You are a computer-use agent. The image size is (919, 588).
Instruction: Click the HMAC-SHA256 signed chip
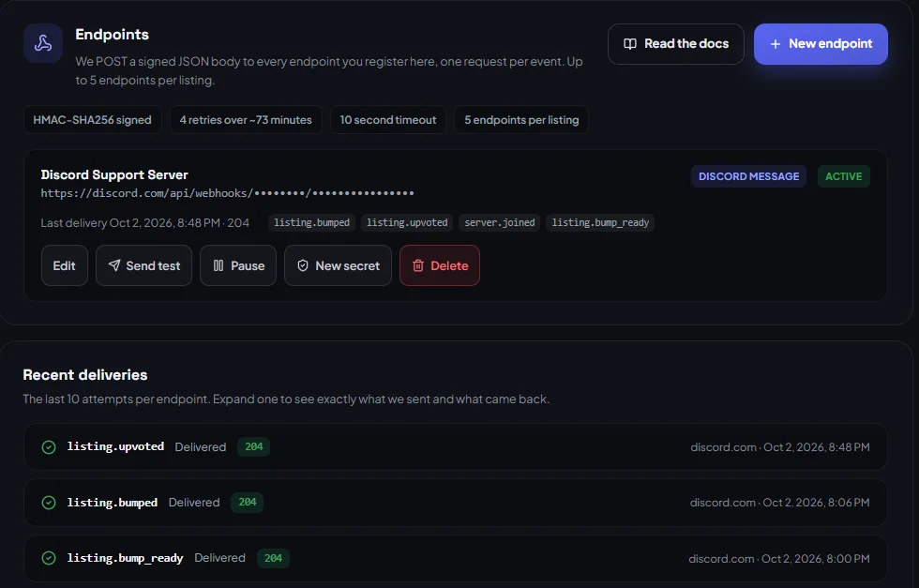click(x=92, y=120)
